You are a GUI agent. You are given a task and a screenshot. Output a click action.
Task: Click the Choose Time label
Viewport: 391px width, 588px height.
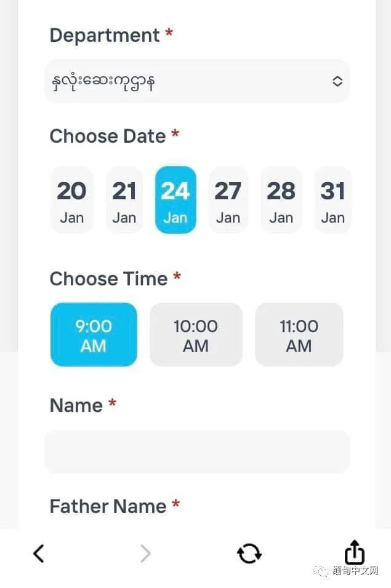pos(108,279)
